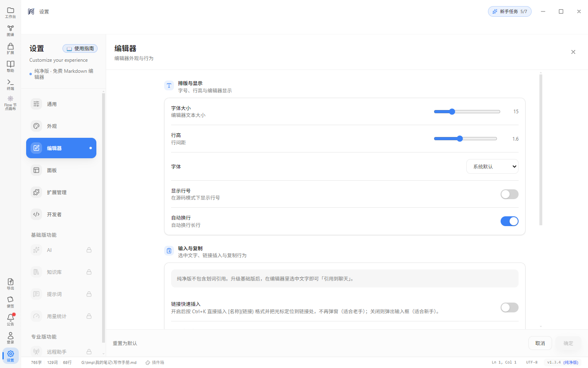Click the 写作手册.md file path in status bar
This screenshot has height=368, width=588.
(x=109, y=363)
